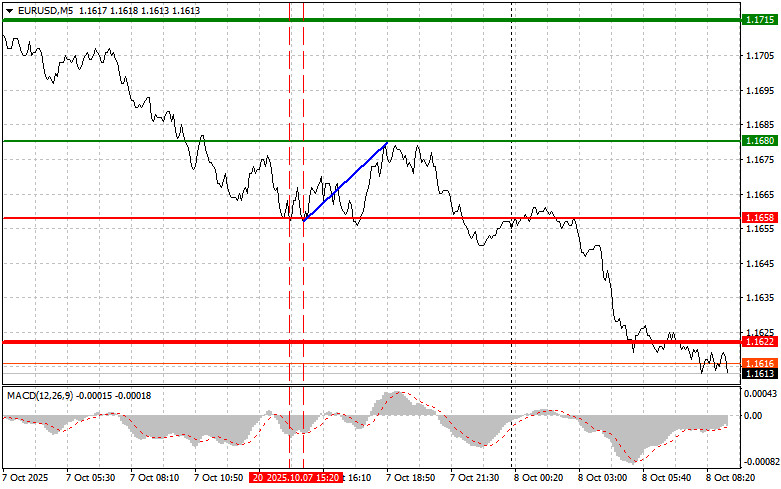Viewport: 781px width, 489px height.
Task: Click the red 1.1658 price level tag
Action: point(759,217)
